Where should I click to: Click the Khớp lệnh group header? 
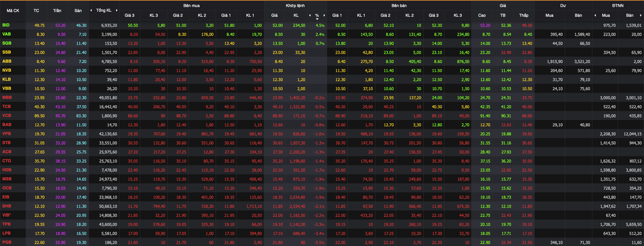pyautogui.click(x=295, y=6)
